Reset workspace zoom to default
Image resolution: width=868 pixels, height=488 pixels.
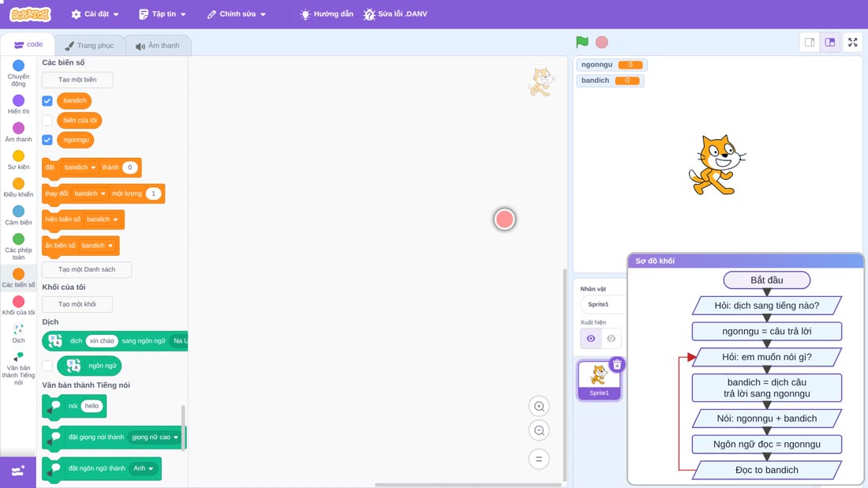pos(539,460)
